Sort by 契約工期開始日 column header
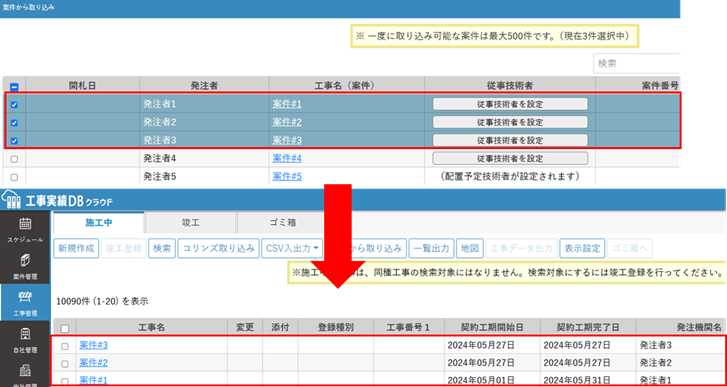Image resolution: width=727 pixels, height=387 pixels. (x=492, y=327)
